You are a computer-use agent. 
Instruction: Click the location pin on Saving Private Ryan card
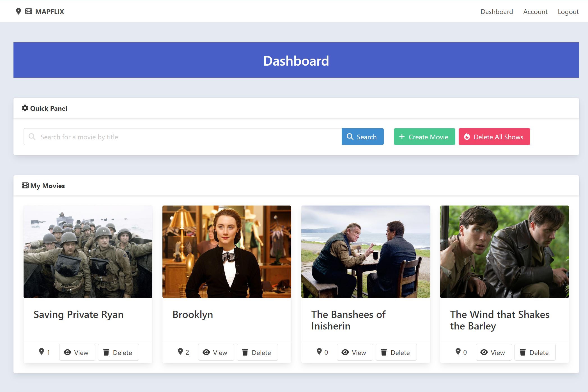pos(42,352)
